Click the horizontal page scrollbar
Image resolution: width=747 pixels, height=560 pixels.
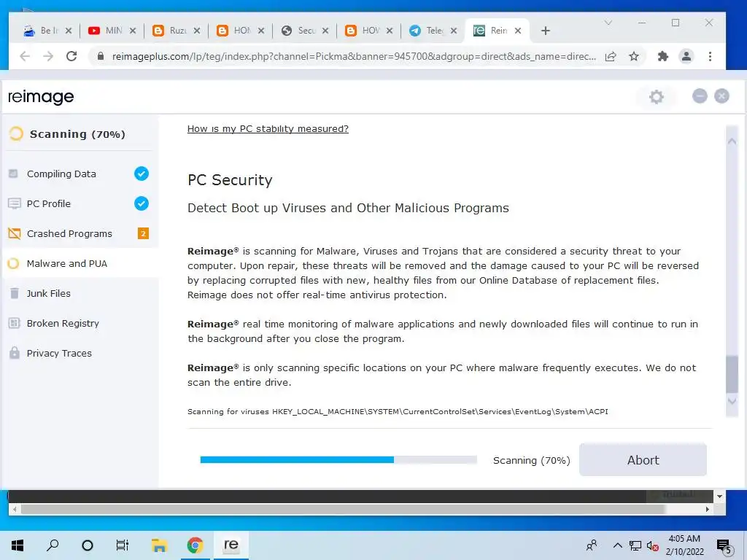pyautogui.click(x=343, y=509)
